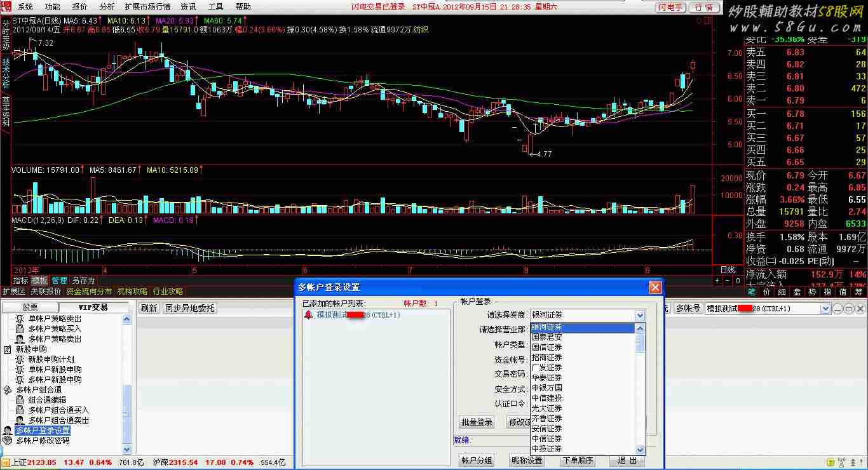
Task: Click the 多帐号 button
Action: tap(688, 308)
